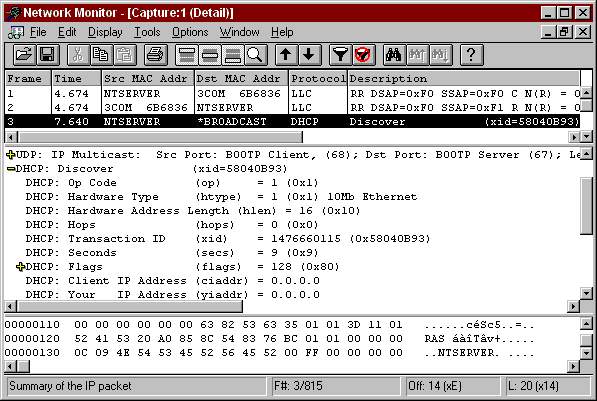Go to next frame down arrow
Image resolution: width=597 pixels, height=401 pixels.
[310, 55]
